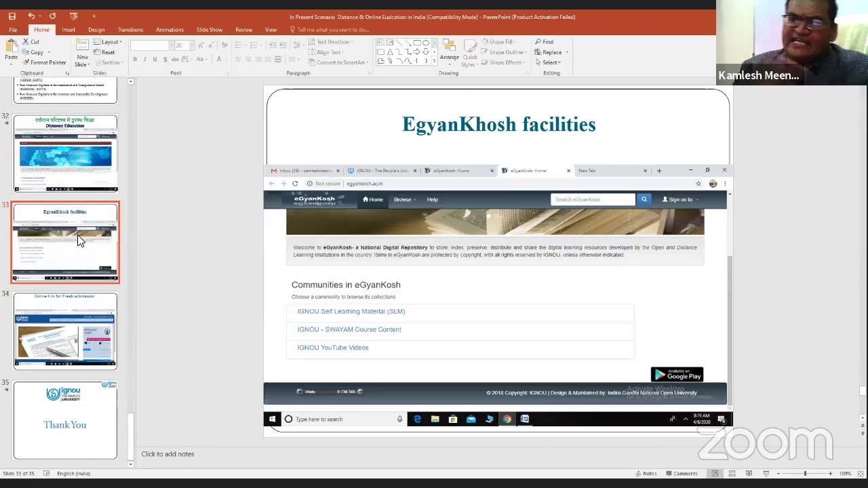Screen dimensions: 868x488
Task: Click 'Click to add notes' area
Action: [x=167, y=454]
